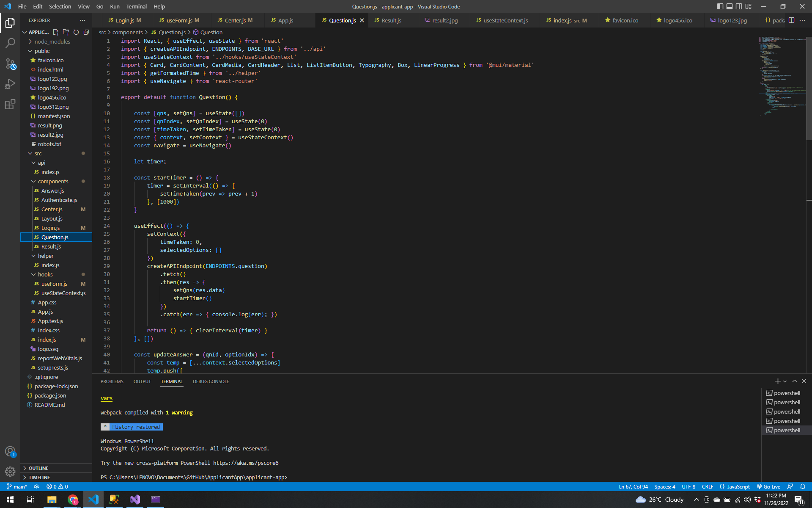Open the Run and Debug view
812x508 pixels.
[x=10, y=84]
